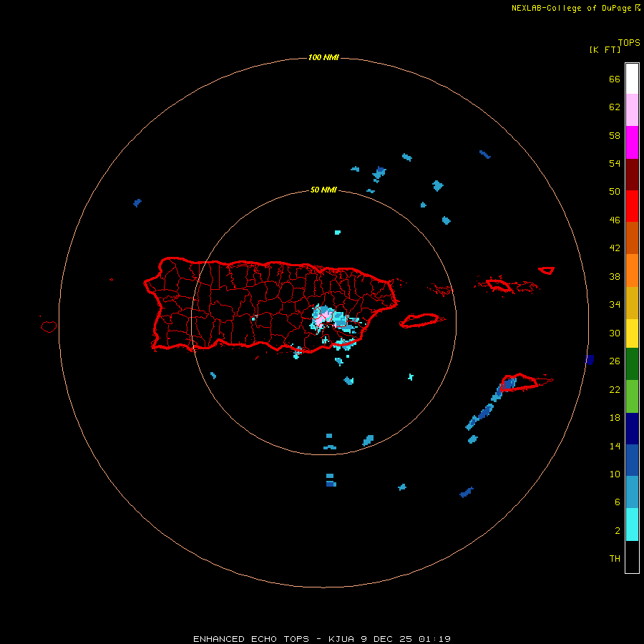This screenshot has height=644, width=644.
Task: Click the "66" legend label
Action: coord(615,79)
